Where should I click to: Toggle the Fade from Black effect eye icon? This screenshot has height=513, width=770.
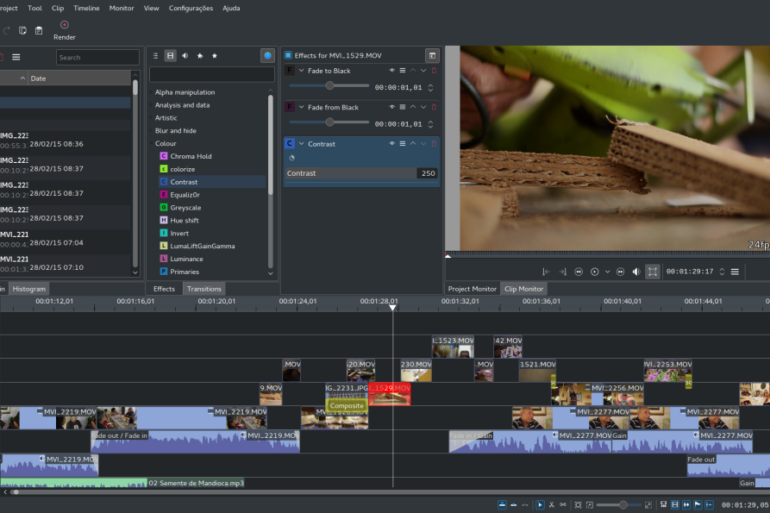(392, 107)
